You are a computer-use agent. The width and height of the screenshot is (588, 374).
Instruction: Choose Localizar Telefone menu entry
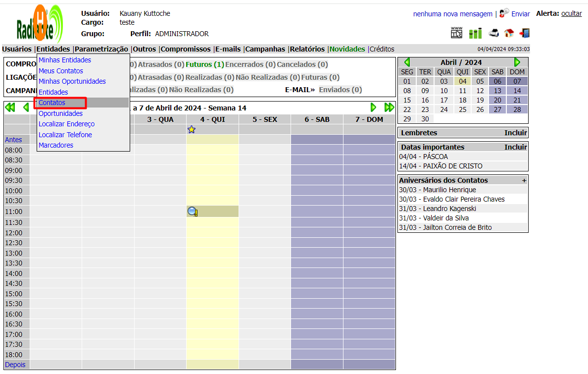coord(65,135)
